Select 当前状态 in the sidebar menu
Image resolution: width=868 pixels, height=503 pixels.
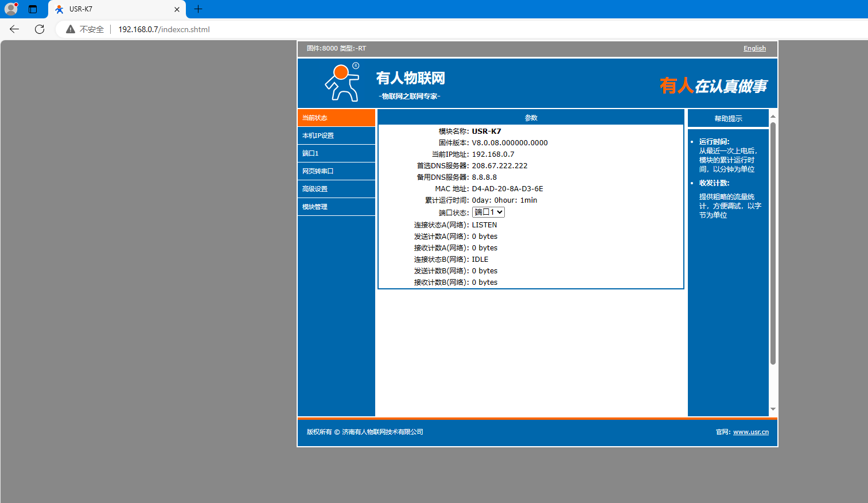(336, 118)
